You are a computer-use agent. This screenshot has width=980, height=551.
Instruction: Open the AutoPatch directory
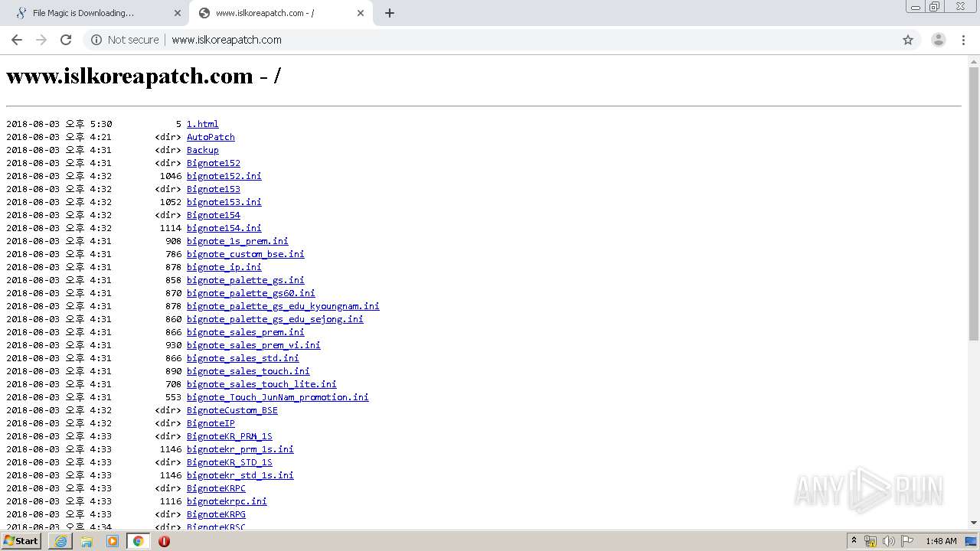point(211,137)
